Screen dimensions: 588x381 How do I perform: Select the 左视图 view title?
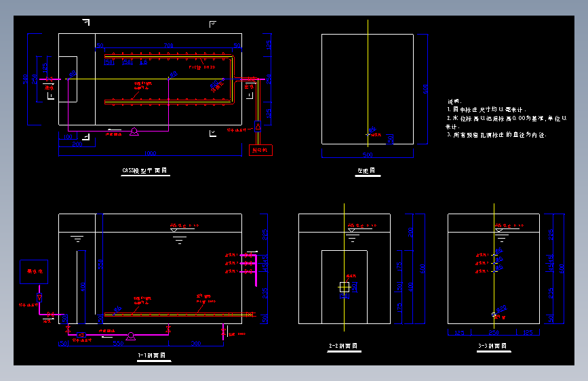366,171
